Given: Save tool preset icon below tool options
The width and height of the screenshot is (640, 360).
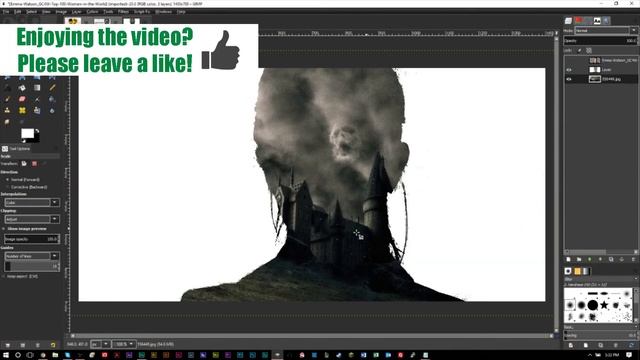Looking at the screenshot, I should tap(7, 345).
